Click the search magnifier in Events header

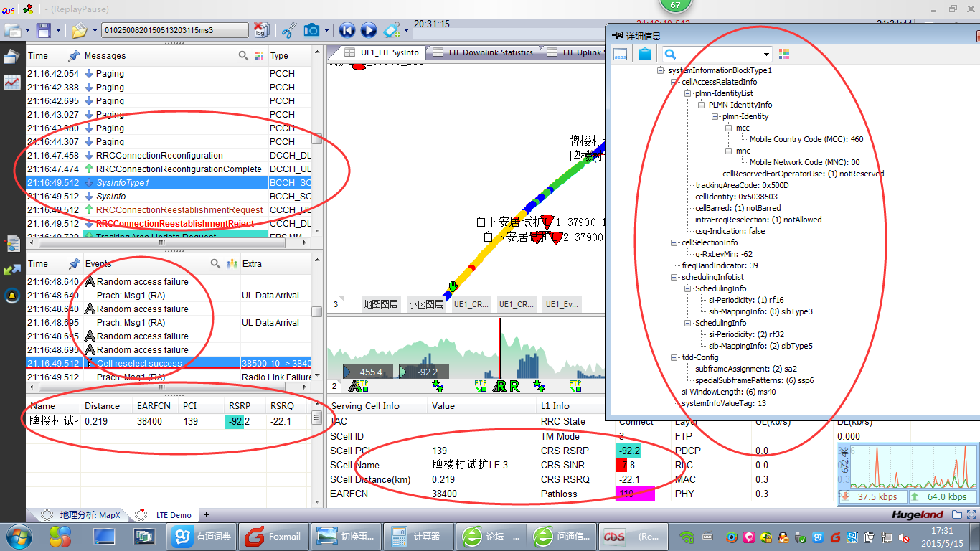pos(215,263)
